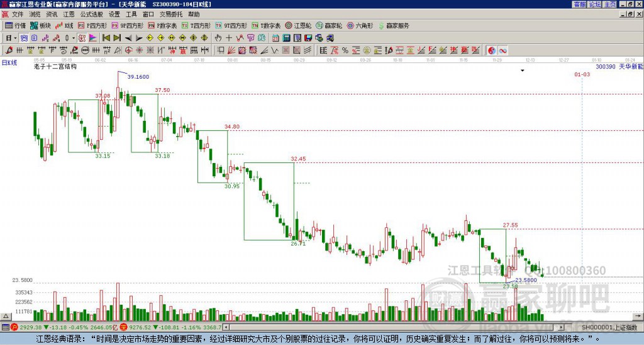Open the calendar date icon
Image resolution: width=644 pixels, height=345 pixels.
pos(275,38)
